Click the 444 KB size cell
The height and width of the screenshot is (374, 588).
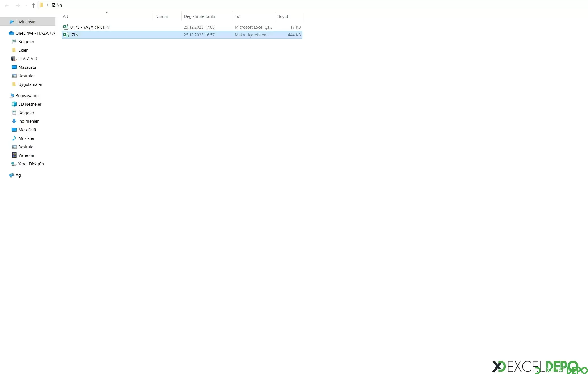[x=294, y=35]
